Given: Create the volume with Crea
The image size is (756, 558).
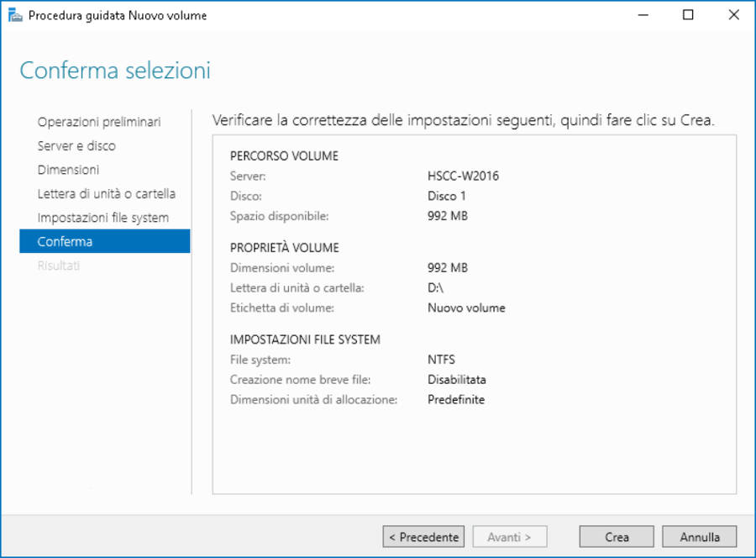Looking at the screenshot, I should (617, 537).
